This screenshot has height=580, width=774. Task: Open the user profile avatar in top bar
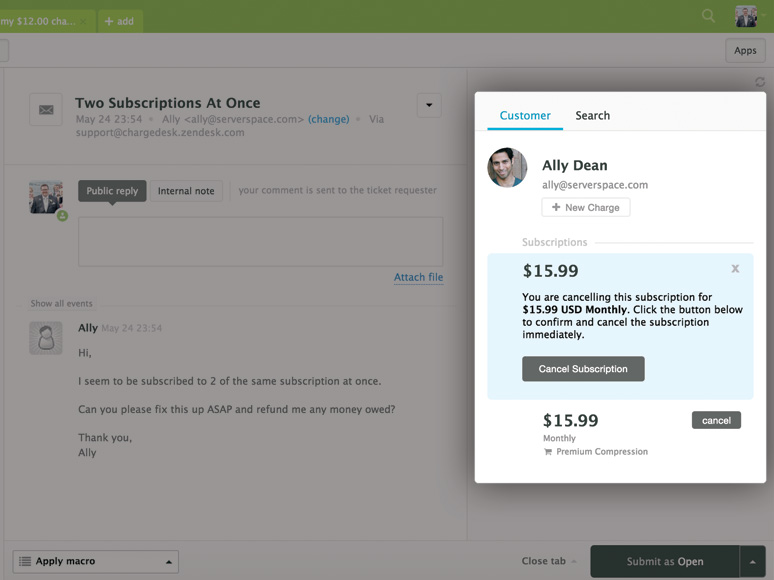click(x=746, y=16)
